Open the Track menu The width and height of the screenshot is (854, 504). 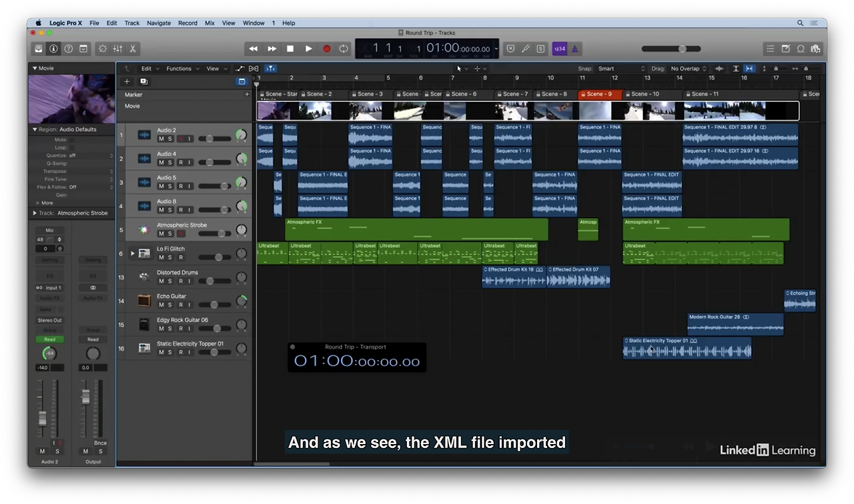[x=132, y=23]
